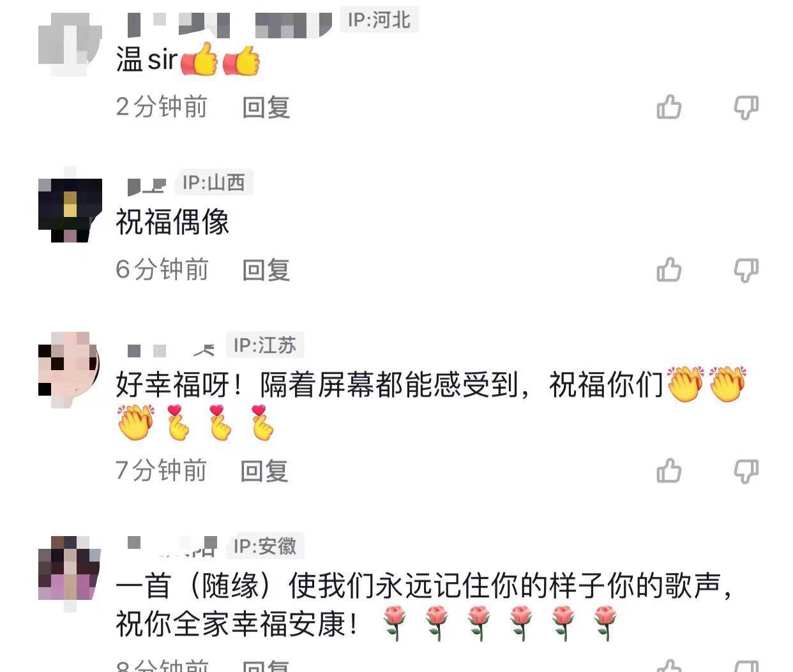The image size is (793, 672).
Task: Dislike the '随缘' comment from 安徽
Action: click(746, 666)
